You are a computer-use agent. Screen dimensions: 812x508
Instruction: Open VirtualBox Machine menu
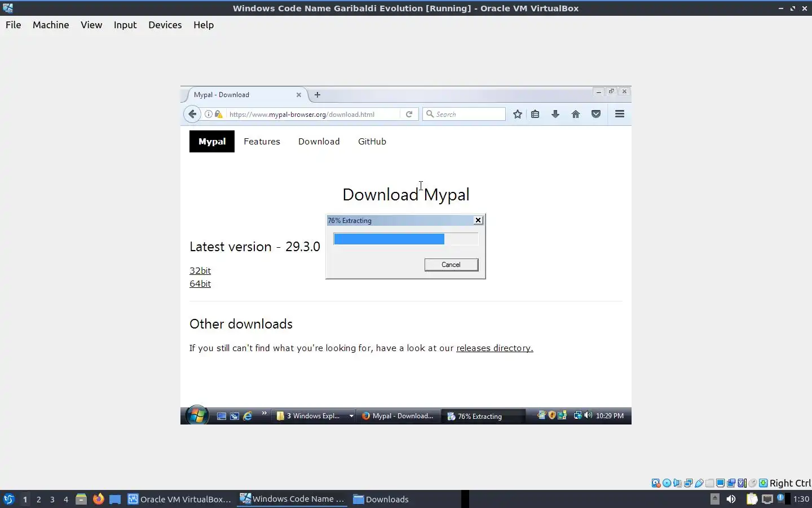[51, 25]
